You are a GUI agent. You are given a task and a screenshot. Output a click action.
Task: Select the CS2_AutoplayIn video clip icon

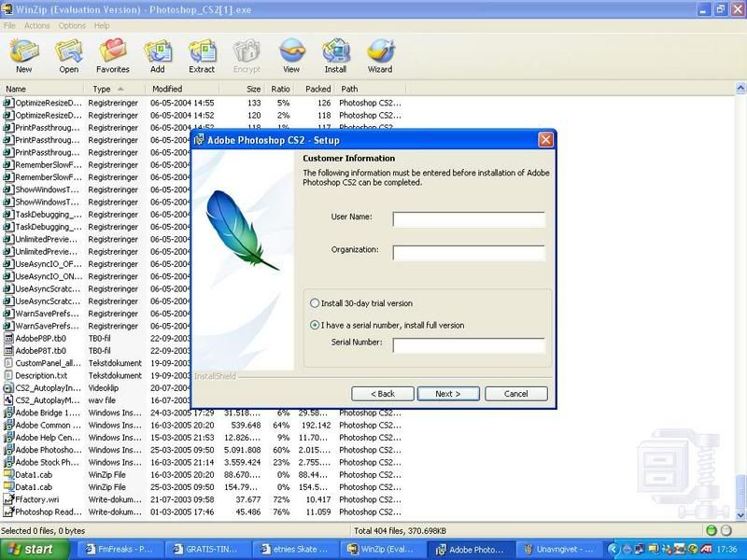[x=8, y=388]
